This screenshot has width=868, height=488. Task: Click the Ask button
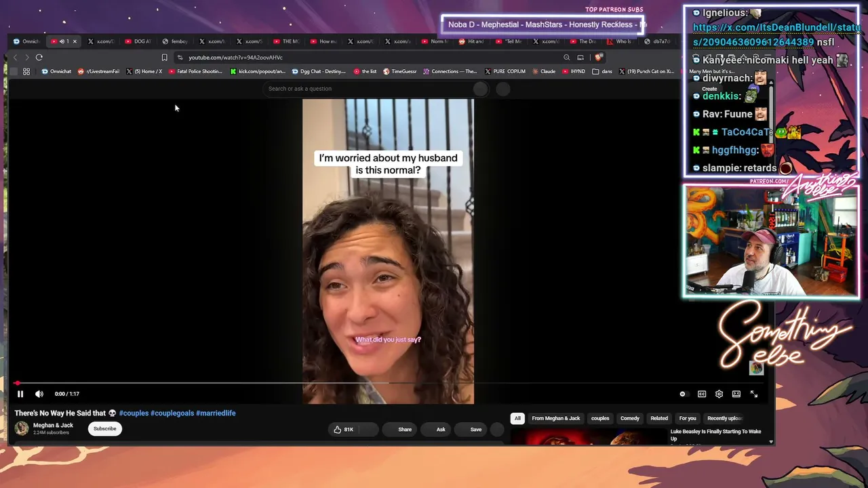(436, 429)
